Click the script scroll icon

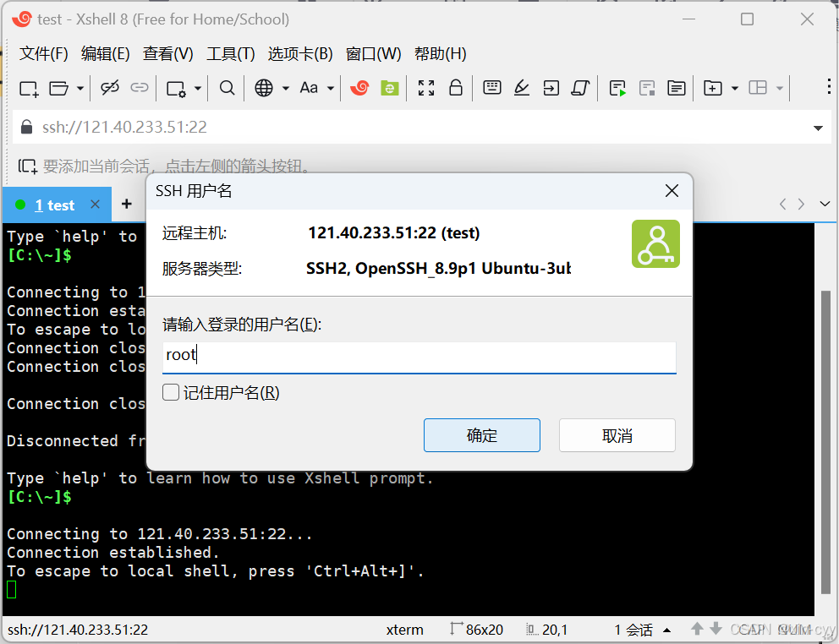coord(580,88)
